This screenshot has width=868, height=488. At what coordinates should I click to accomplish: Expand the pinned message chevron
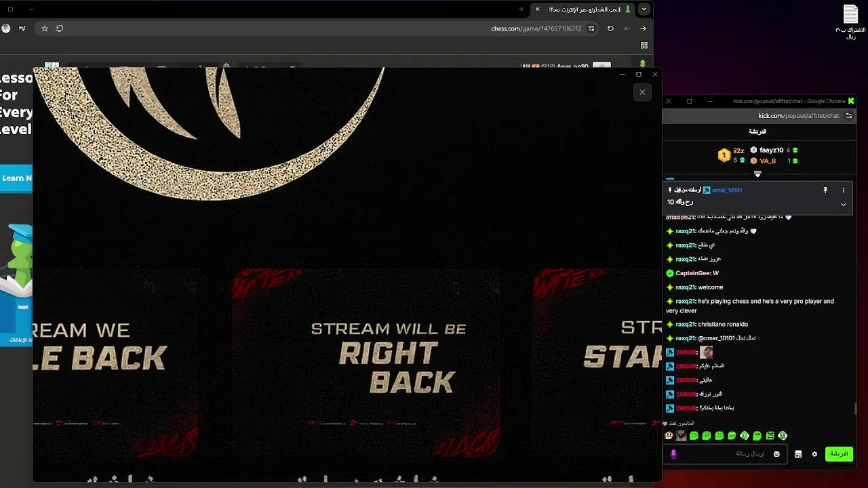844,204
